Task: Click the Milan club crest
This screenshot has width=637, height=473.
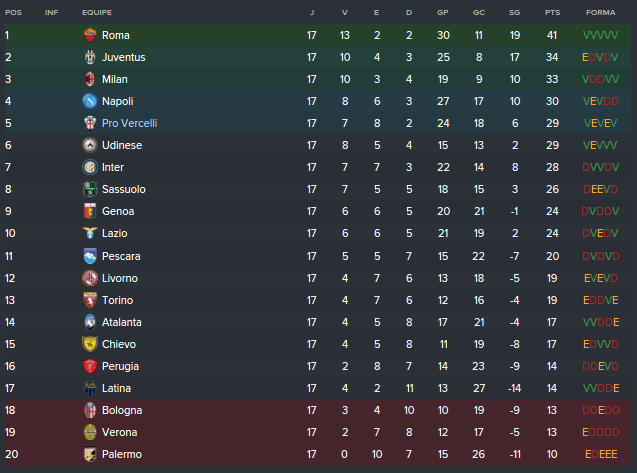Action: tap(89, 79)
